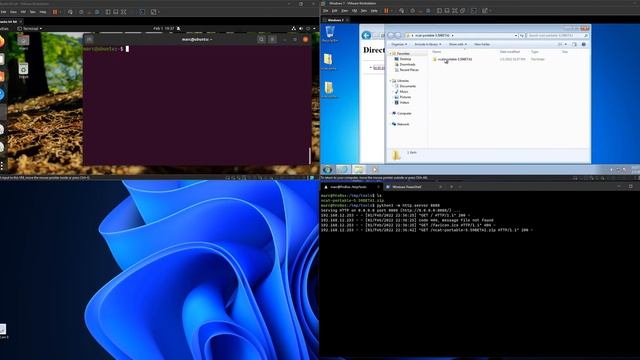Collapse the Libraries group in navigation pane
Image resolution: width=640 pixels, height=360 pixels.
tap(391, 81)
